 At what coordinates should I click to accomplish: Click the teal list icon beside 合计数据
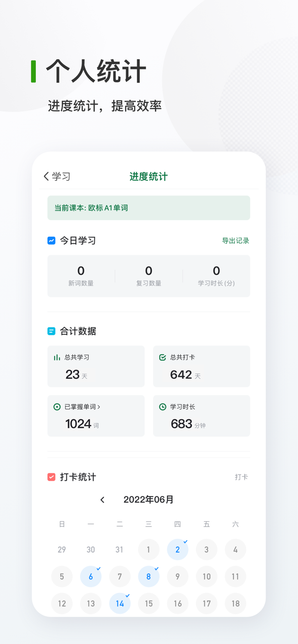click(x=51, y=331)
